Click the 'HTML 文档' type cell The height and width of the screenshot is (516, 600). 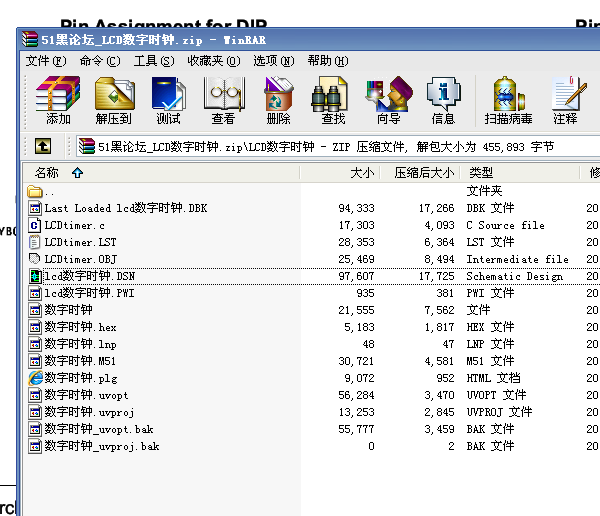[493, 378]
